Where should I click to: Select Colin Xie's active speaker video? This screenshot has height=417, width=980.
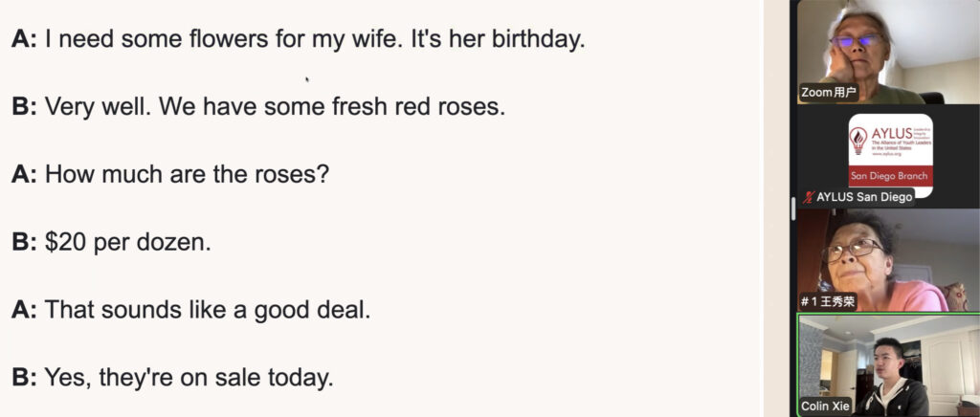click(887, 363)
